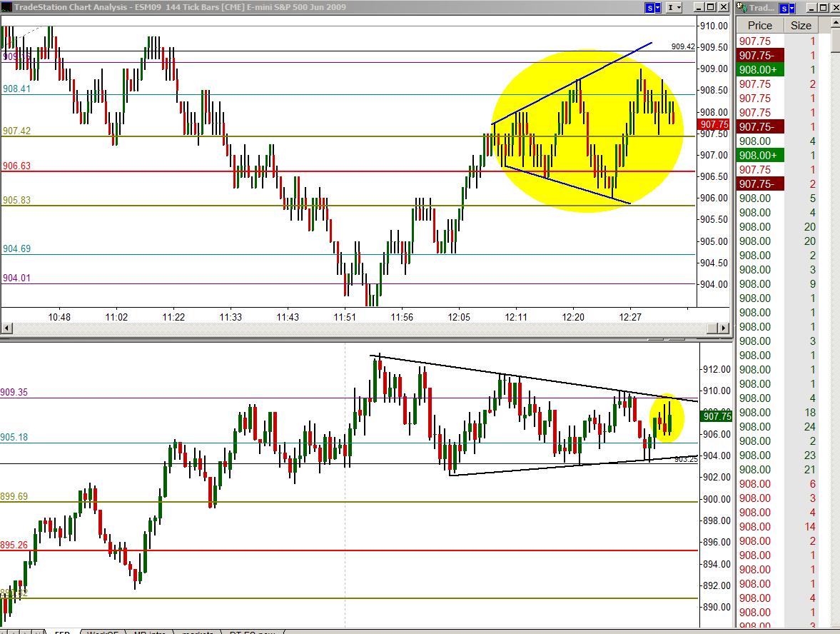This screenshot has height=634, width=840.
Task: Select the 905.83 price level label
Action: click(16, 200)
